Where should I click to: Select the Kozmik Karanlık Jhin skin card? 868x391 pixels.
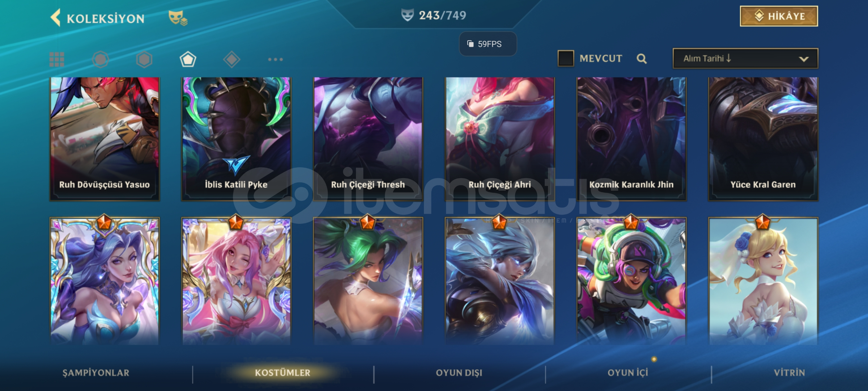point(631,139)
